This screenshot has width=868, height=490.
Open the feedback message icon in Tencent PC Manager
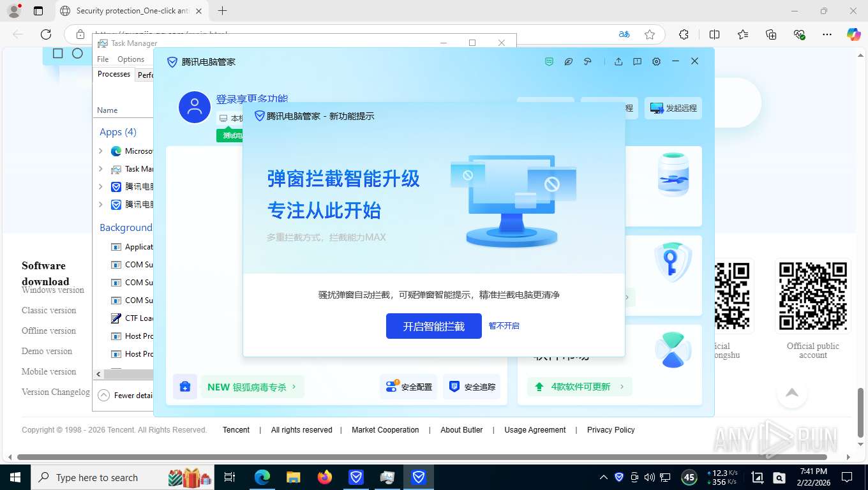637,62
